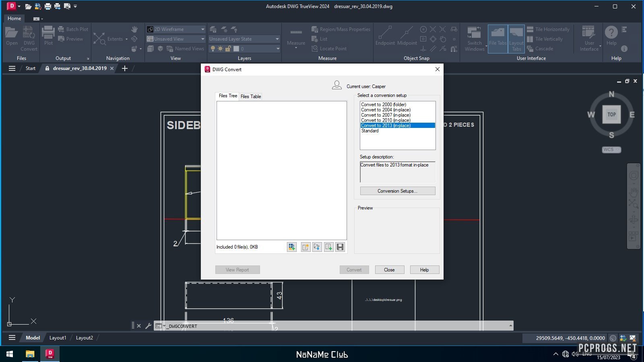Image resolution: width=644 pixels, height=362 pixels.
Task: Open File Explorer from the taskbar
Action: (x=30, y=354)
